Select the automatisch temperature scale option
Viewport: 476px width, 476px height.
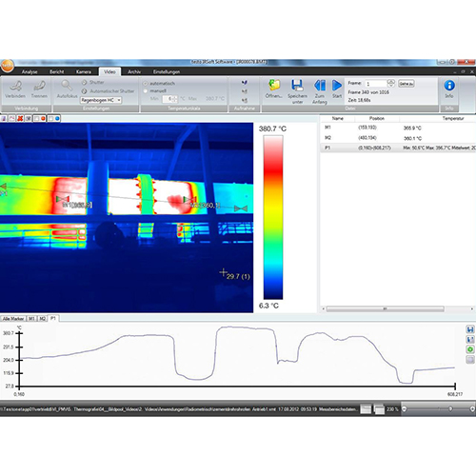[x=146, y=84]
